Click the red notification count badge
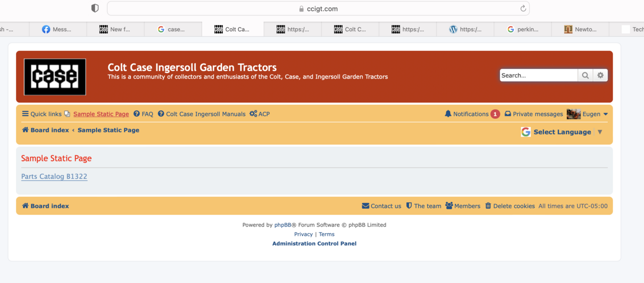 [x=495, y=114]
